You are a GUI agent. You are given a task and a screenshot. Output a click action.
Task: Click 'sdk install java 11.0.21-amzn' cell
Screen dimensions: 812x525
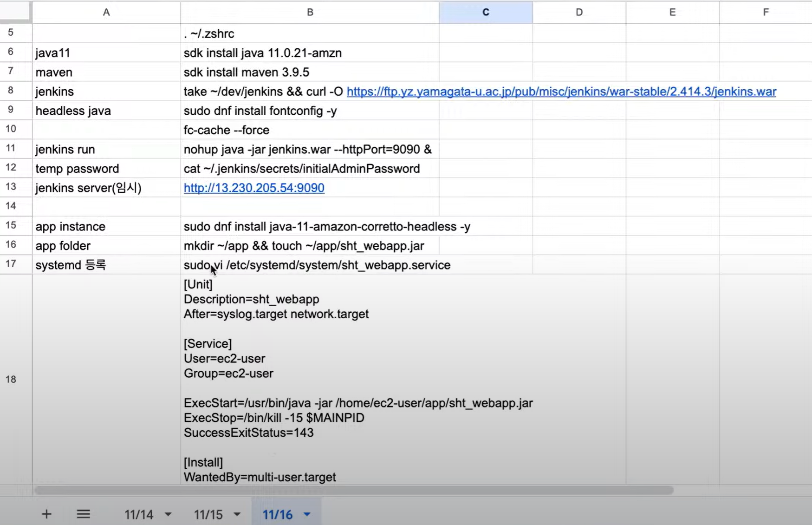(x=310, y=52)
